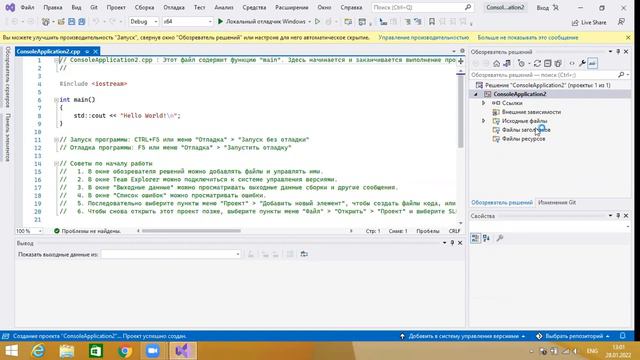Click the bookmark icon in the toolbar

432,22
